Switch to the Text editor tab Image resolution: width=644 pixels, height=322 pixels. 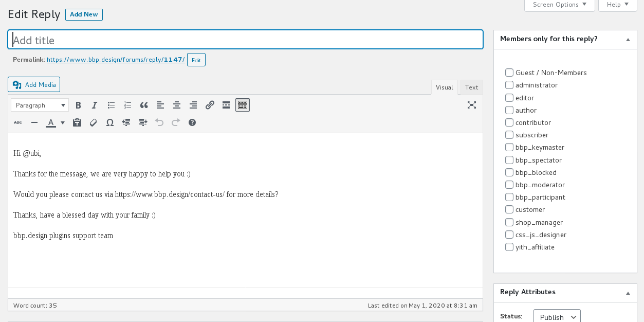[x=471, y=87]
